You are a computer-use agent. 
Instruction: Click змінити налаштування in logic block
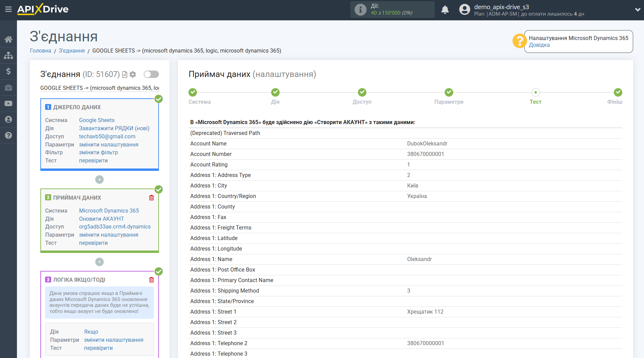[x=114, y=340]
